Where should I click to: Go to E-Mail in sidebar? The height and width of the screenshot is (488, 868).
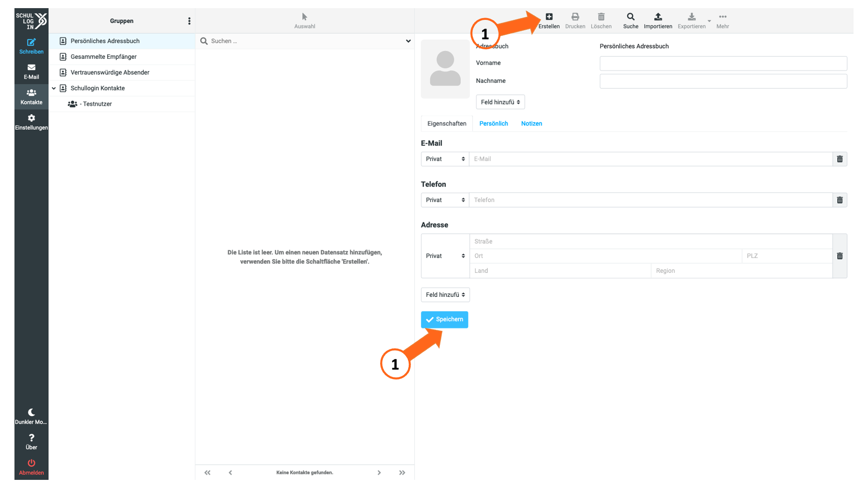[x=31, y=71]
